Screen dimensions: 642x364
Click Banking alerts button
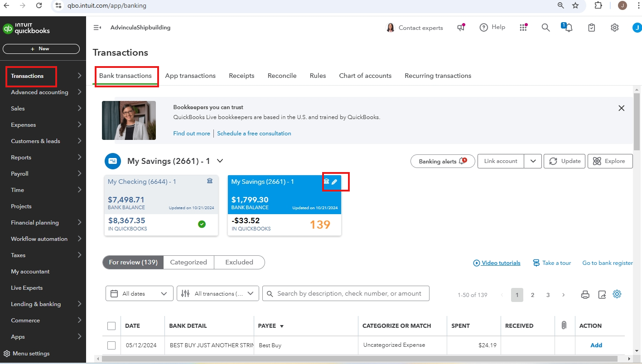click(x=443, y=161)
